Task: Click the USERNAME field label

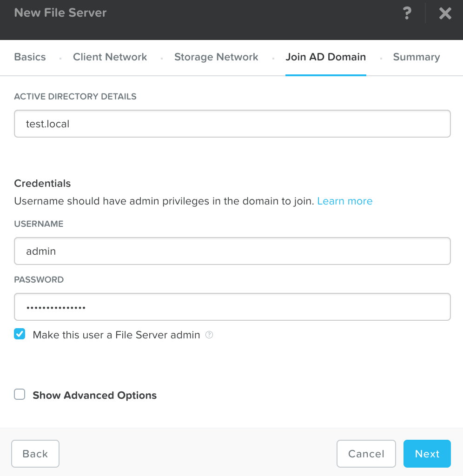Action: pos(39,224)
